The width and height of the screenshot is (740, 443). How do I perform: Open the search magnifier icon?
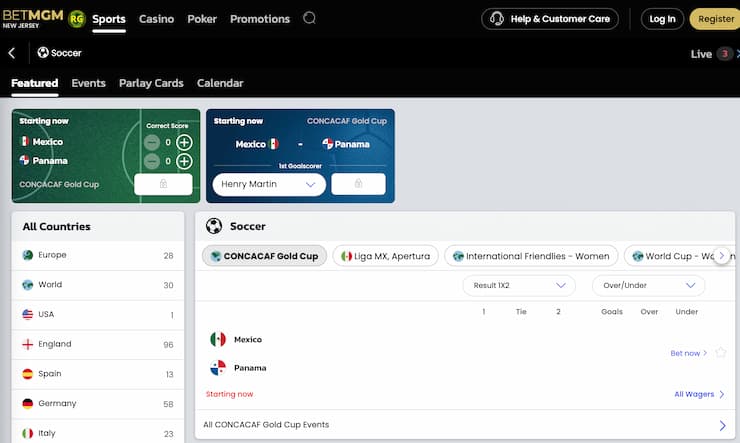pyautogui.click(x=310, y=18)
